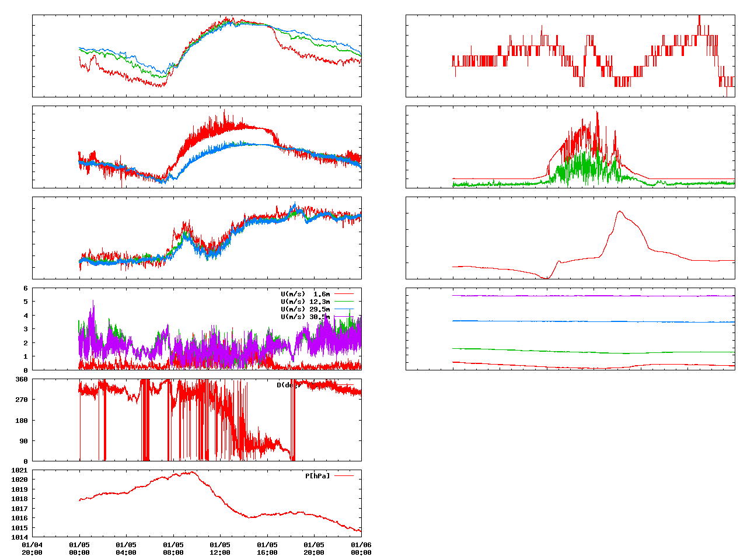This screenshot has width=747, height=560.
Task: Click the '360' wind direction axis value
Action: pyautogui.click(x=22, y=379)
